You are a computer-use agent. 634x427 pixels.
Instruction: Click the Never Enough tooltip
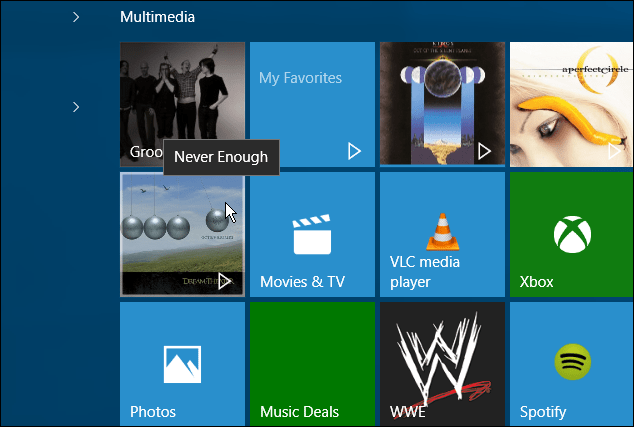221,157
